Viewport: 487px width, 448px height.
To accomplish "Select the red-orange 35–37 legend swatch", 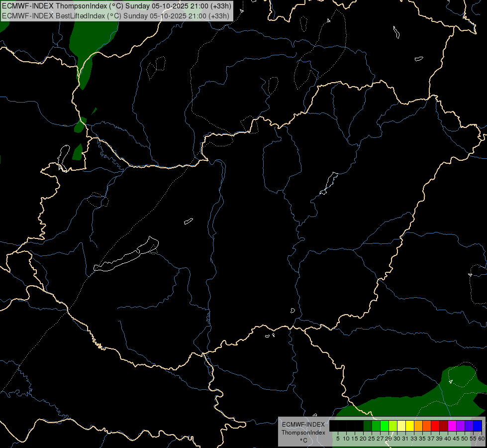I will point(427,426).
